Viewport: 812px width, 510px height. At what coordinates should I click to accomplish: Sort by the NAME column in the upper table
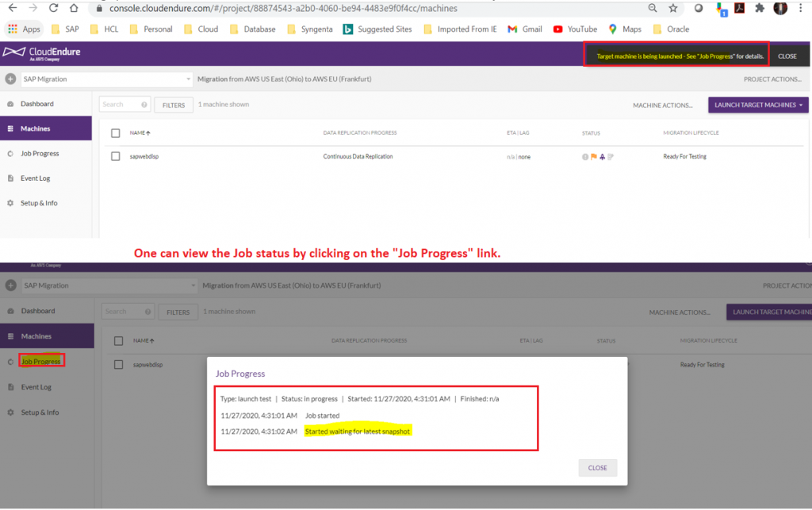click(140, 133)
